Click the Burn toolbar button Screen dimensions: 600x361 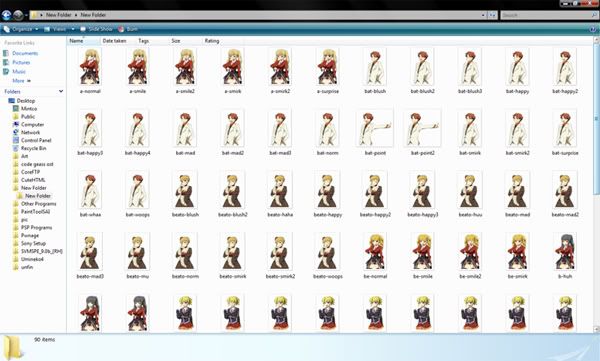point(128,29)
